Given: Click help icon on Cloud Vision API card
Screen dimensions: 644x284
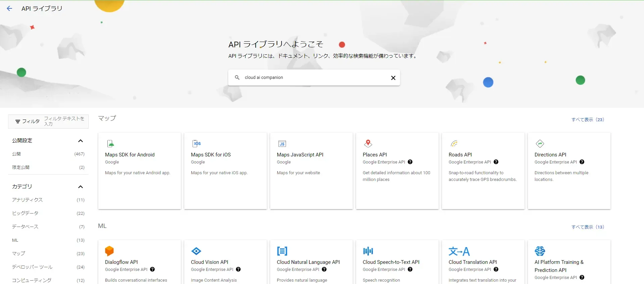Looking at the screenshot, I should [x=238, y=270].
